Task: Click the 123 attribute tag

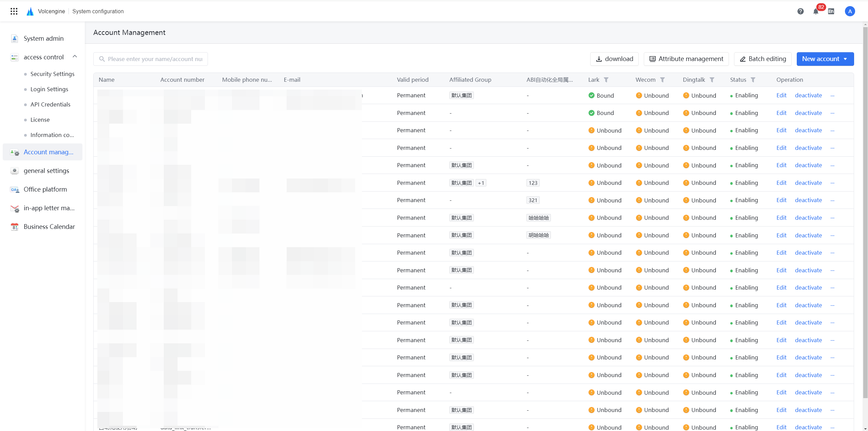Action: pyautogui.click(x=533, y=183)
